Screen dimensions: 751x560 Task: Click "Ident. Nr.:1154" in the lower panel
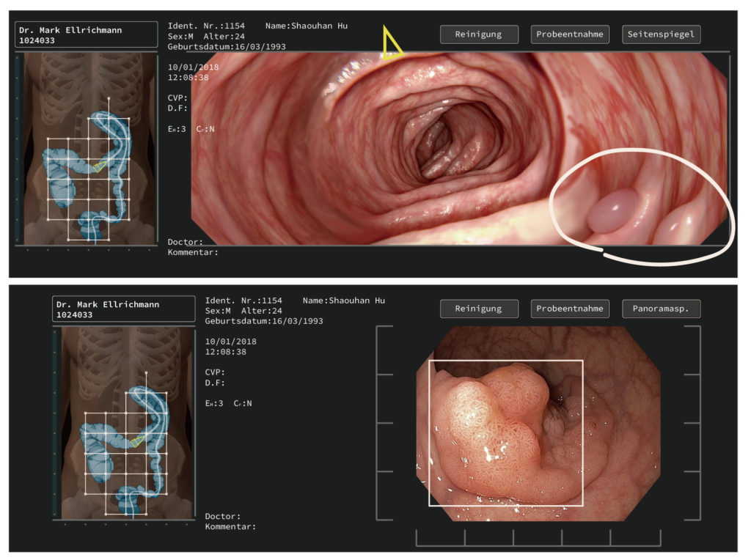[243, 301]
